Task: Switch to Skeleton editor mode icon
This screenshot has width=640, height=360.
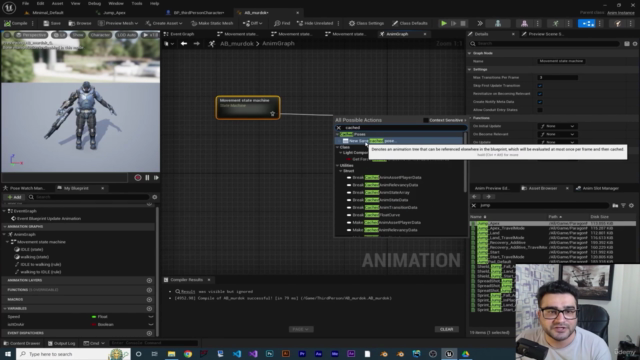Action: pyautogui.click(x=498, y=23)
